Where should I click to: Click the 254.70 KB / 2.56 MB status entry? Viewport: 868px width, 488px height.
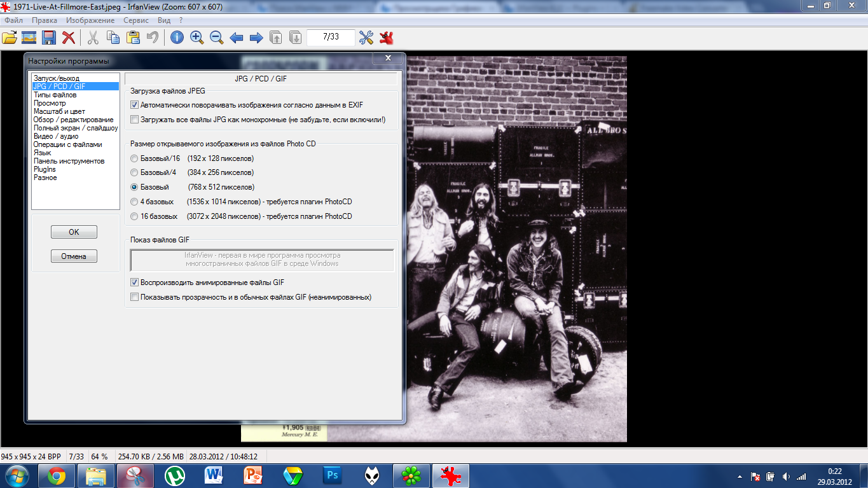pyautogui.click(x=151, y=457)
